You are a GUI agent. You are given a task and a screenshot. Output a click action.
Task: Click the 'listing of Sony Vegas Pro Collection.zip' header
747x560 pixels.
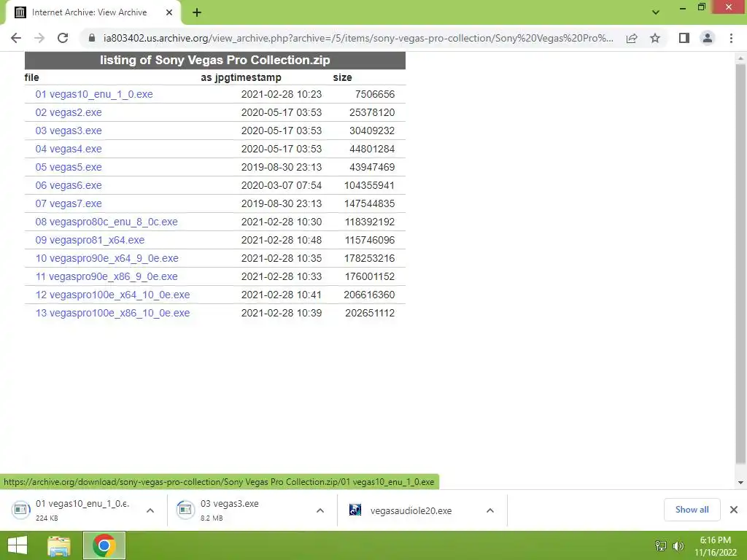(215, 60)
